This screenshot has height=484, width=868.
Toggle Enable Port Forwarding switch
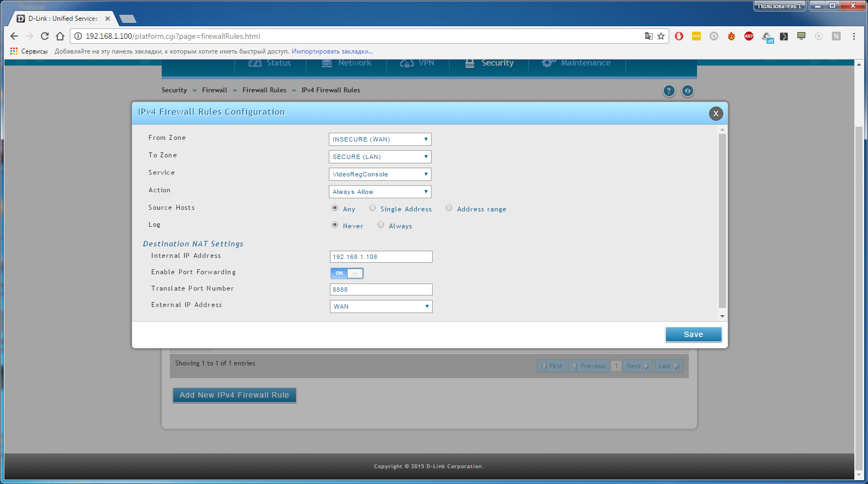347,273
